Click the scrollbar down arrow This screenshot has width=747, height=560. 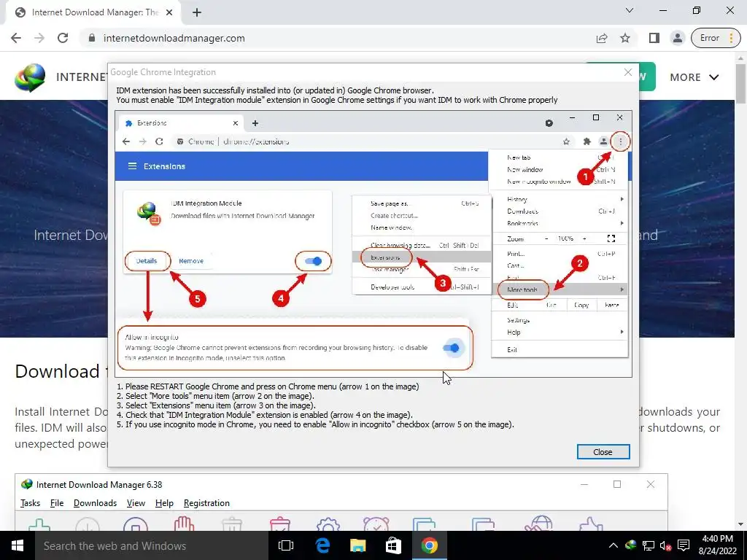(x=741, y=525)
